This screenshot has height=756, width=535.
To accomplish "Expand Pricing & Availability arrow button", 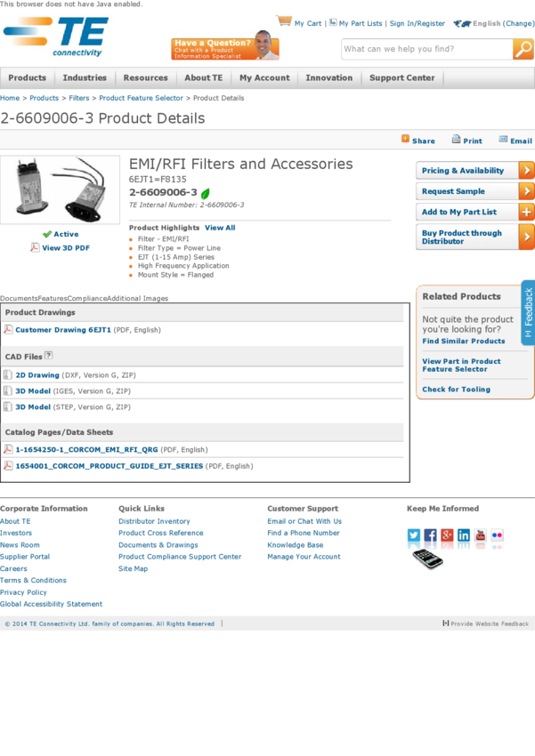I will coord(526,171).
